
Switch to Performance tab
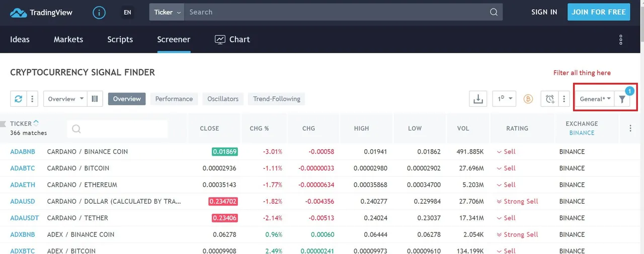point(174,99)
